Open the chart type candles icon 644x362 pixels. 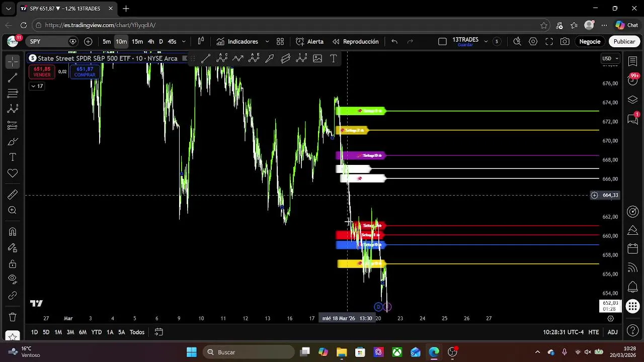tap(201, 42)
